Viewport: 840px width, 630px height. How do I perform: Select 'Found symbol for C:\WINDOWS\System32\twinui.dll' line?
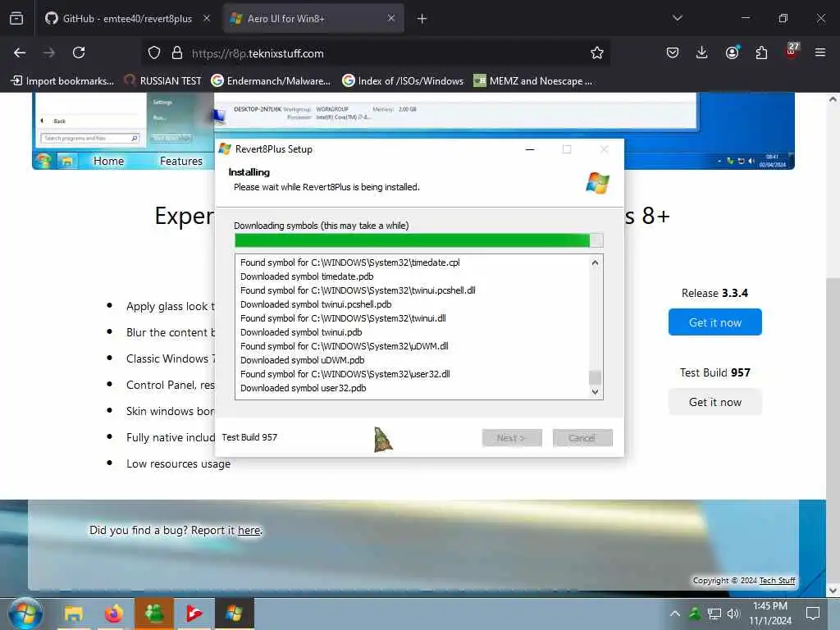click(343, 318)
